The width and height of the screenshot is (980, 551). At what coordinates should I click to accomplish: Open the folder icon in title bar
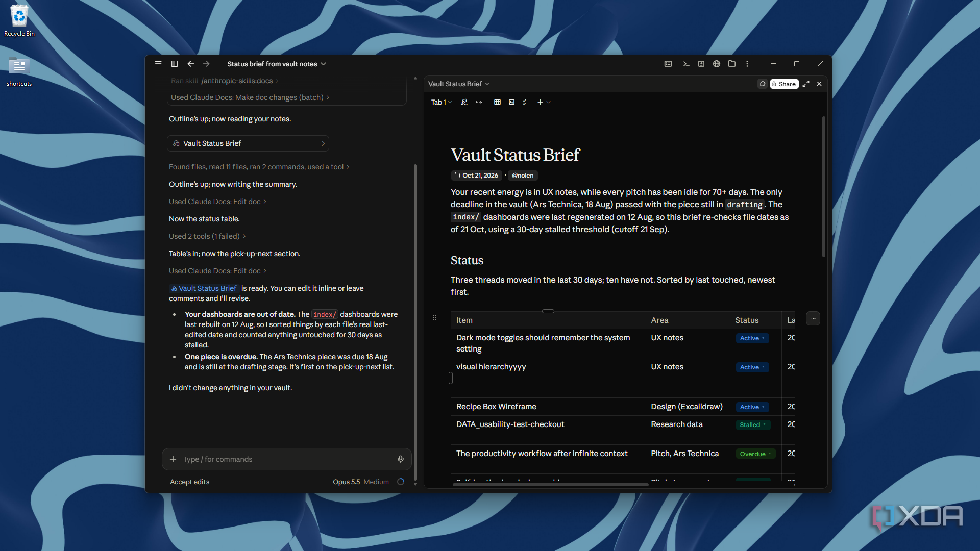point(732,64)
